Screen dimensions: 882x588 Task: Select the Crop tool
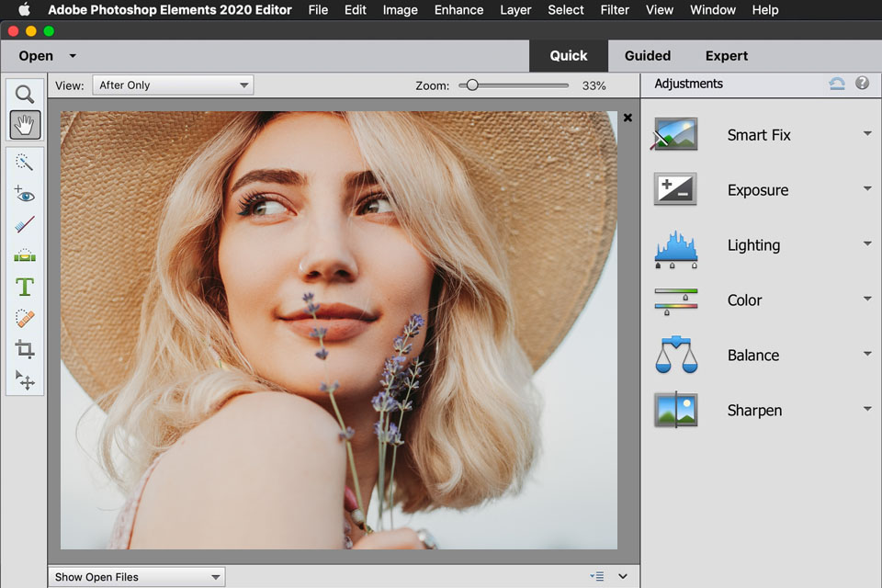tap(25, 349)
